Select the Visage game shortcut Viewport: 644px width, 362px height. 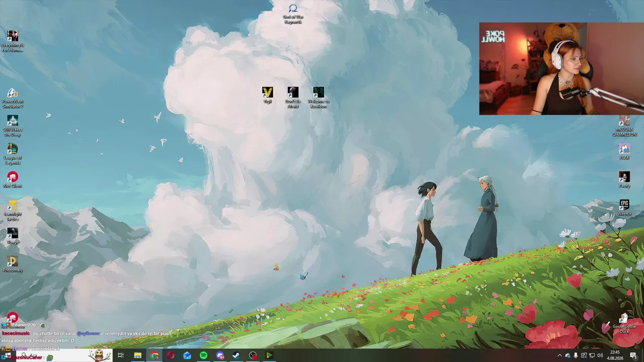(13, 236)
